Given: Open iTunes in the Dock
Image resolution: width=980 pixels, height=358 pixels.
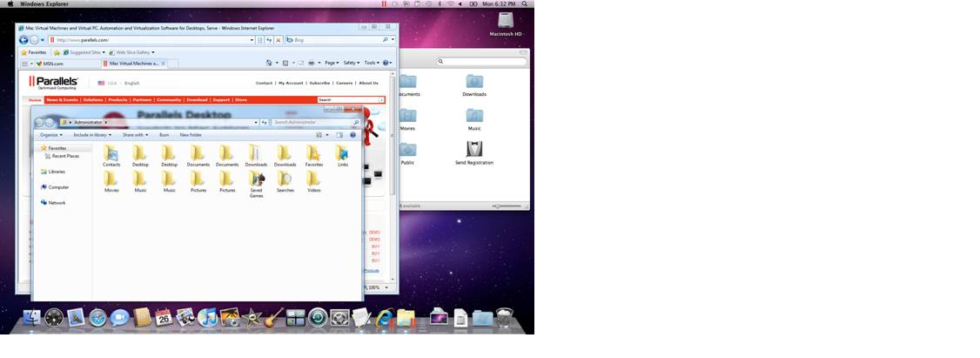Looking at the screenshot, I should pos(207,317).
